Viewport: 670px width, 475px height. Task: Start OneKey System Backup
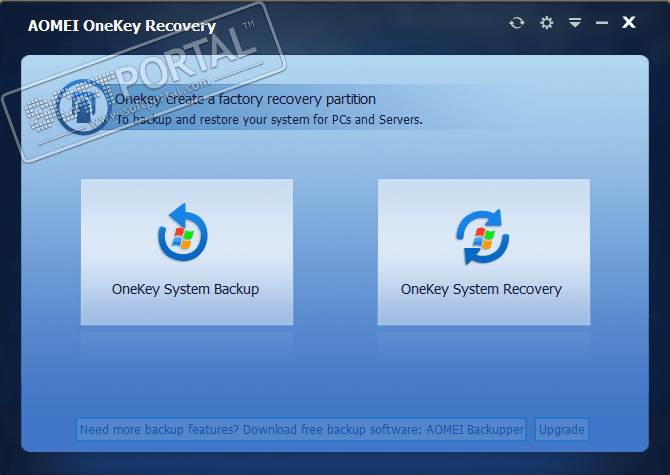[187, 252]
